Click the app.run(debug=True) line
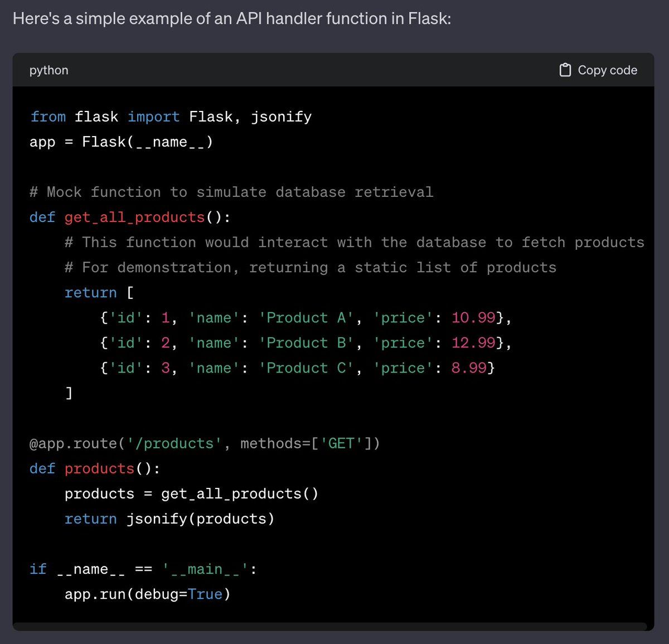This screenshot has height=644, width=669. [147, 594]
